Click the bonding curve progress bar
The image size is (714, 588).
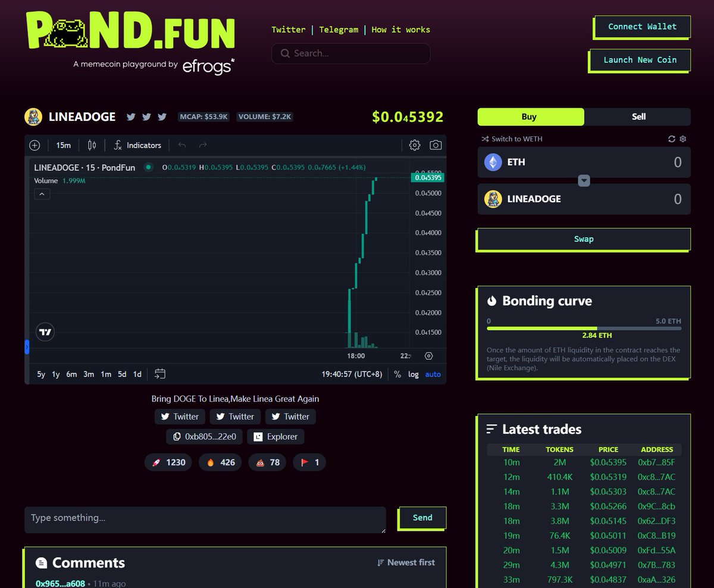pos(584,329)
